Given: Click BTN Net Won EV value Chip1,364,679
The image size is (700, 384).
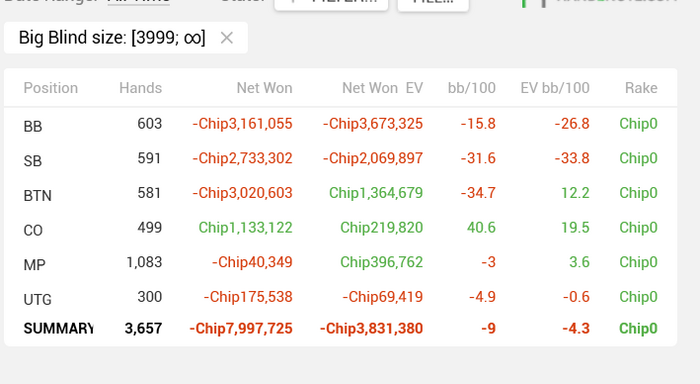Looking at the screenshot, I should (x=376, y=193).
